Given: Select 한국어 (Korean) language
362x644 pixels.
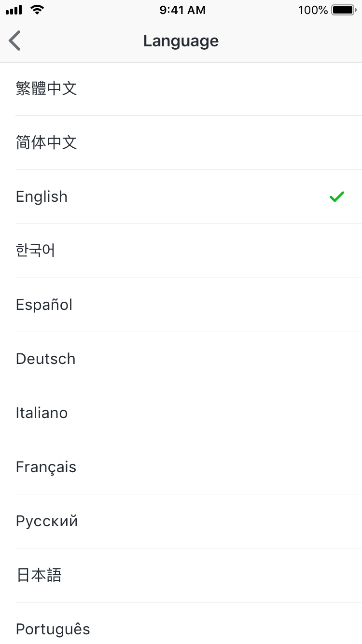Looking at the screenshot, I should pos(36,251).
